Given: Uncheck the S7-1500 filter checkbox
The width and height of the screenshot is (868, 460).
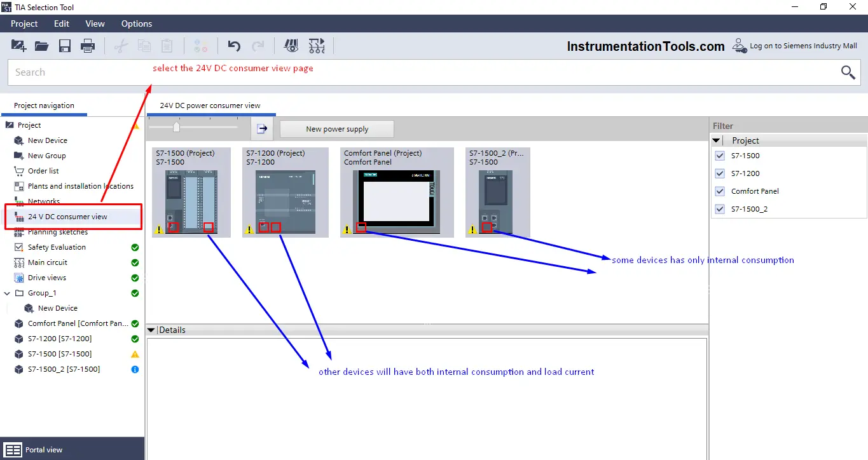Looking at the screenshot, I should [x=720, y=156].
